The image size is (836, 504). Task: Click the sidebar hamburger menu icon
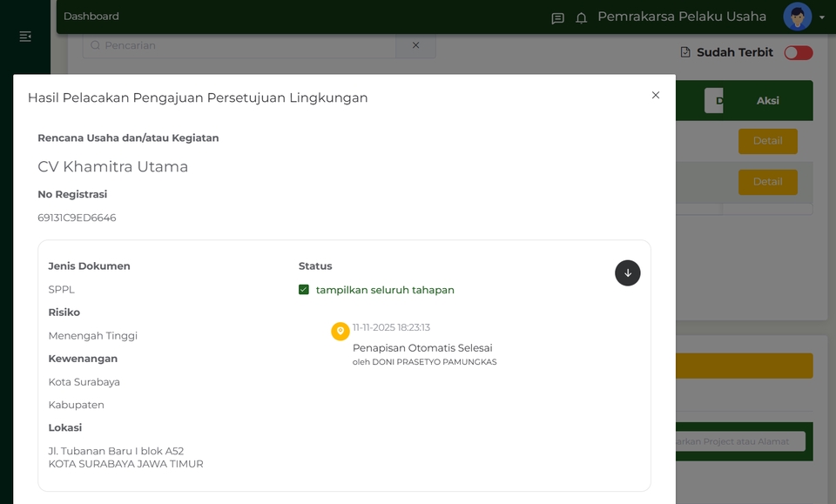click(x=25, y=37)
